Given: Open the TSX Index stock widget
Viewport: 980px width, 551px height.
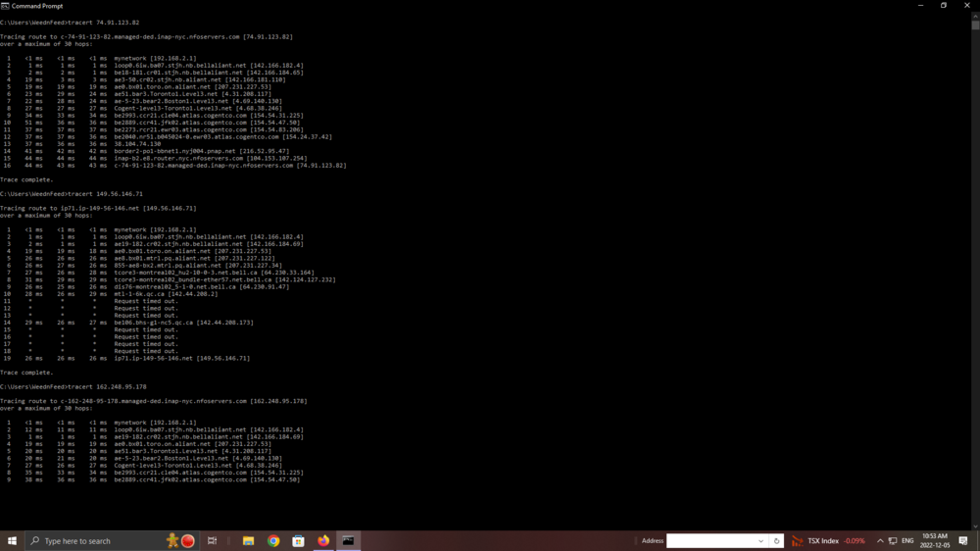Looking at the screenshot, I should click(x=829, y=541).
